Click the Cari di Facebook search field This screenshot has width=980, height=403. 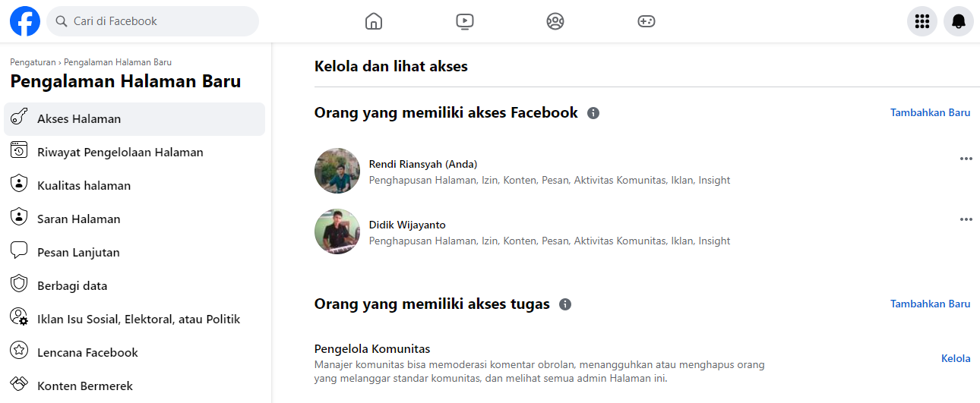pos(153,21)
